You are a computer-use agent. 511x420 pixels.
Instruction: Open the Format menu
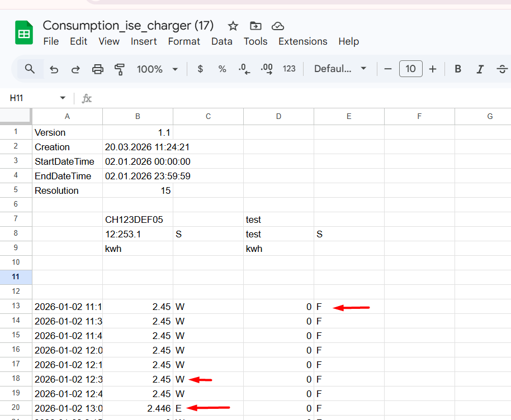click(x=184, y=41)
